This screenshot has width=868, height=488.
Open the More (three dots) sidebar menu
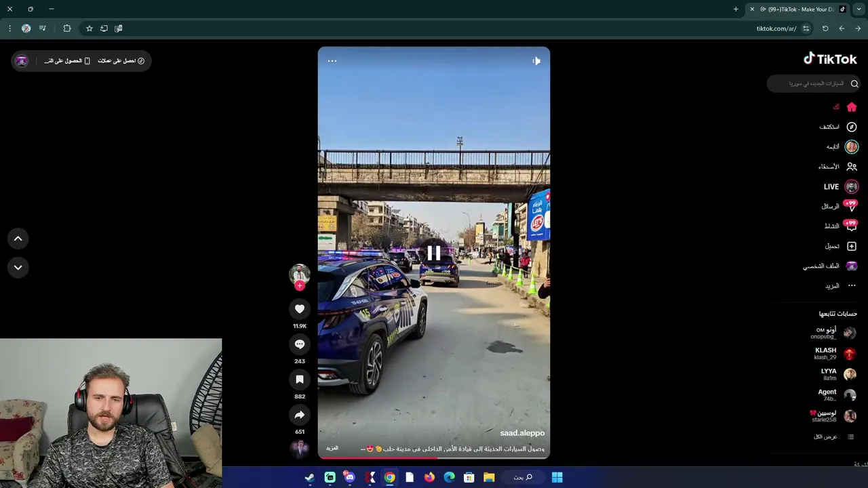coord(841,286)
